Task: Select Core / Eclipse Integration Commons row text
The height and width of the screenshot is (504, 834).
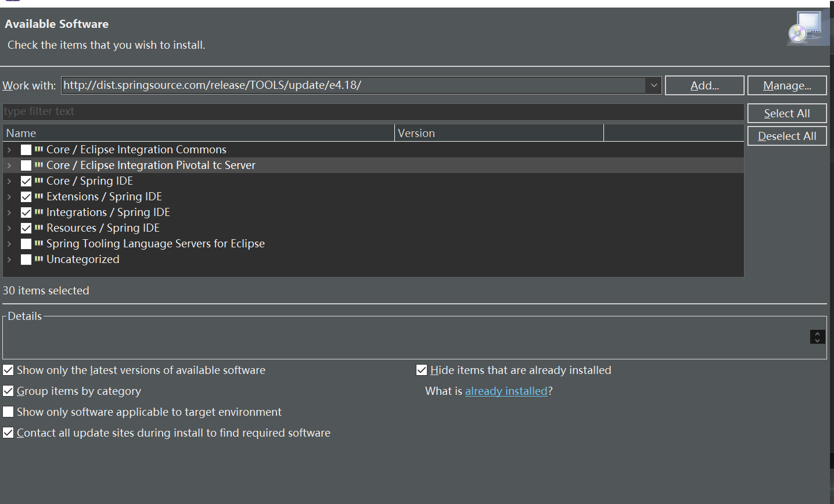Action: pos(136,149)
